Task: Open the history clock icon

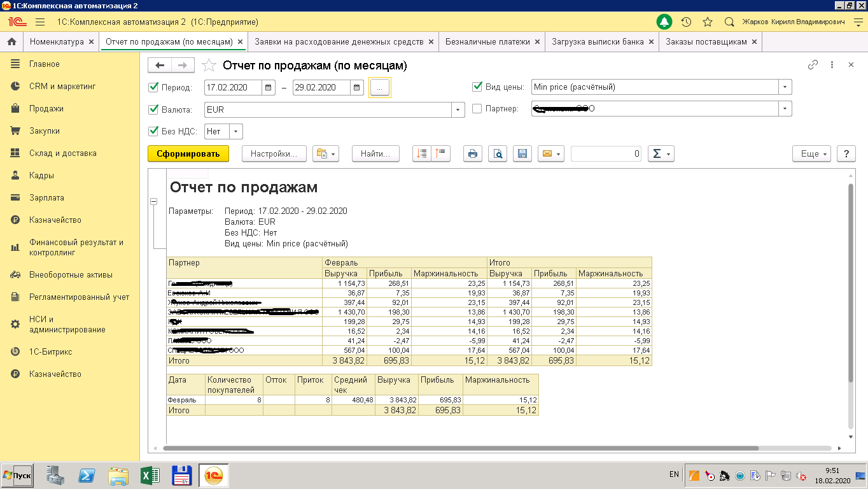Action: click(x=686, y=22)
